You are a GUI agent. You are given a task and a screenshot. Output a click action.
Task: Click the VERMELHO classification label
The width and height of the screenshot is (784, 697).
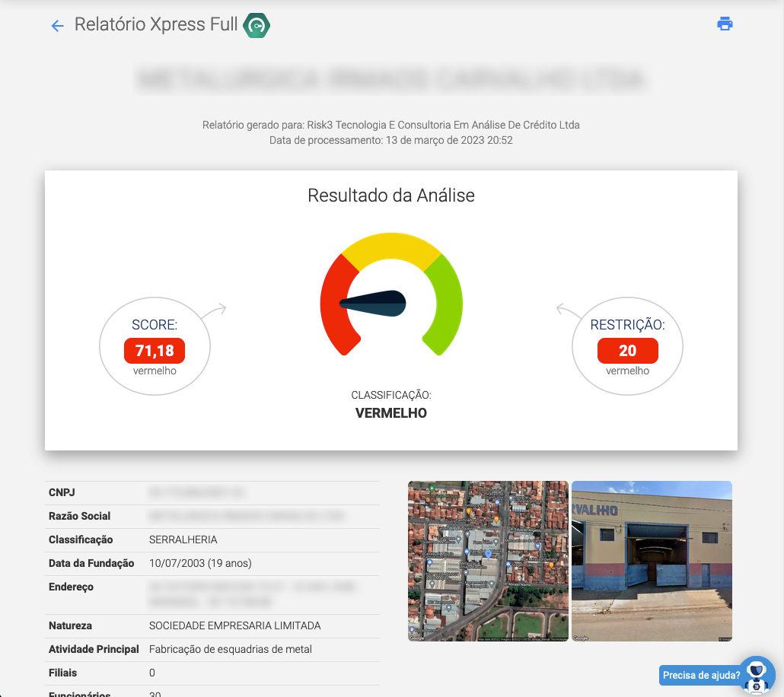[x=391, y=413]
